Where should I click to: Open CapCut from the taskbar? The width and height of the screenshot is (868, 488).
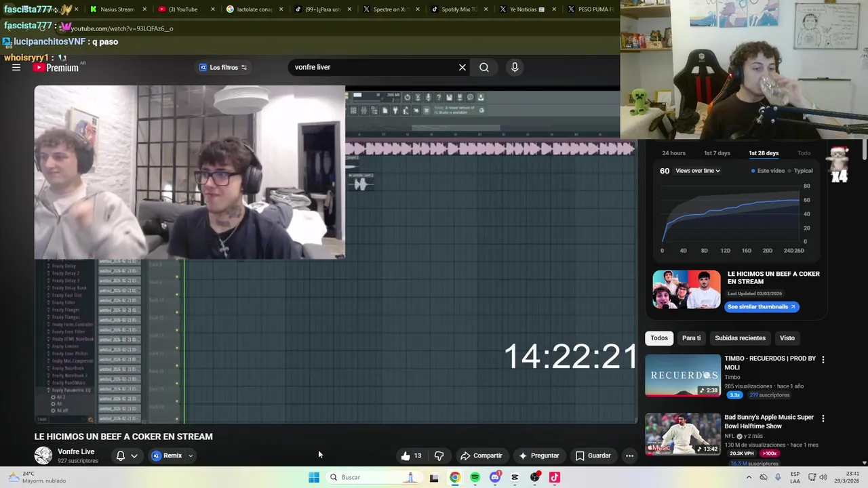coord(515,477)
